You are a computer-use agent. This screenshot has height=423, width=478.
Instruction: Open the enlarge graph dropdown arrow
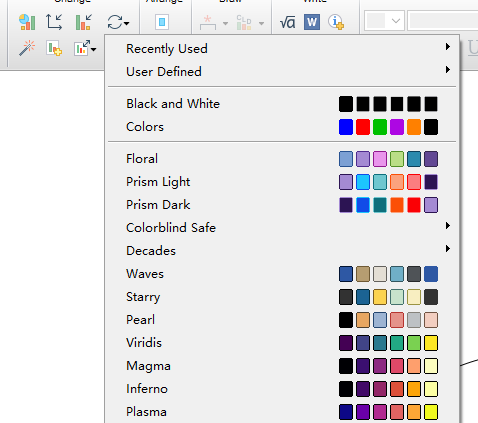click(94, 49)
